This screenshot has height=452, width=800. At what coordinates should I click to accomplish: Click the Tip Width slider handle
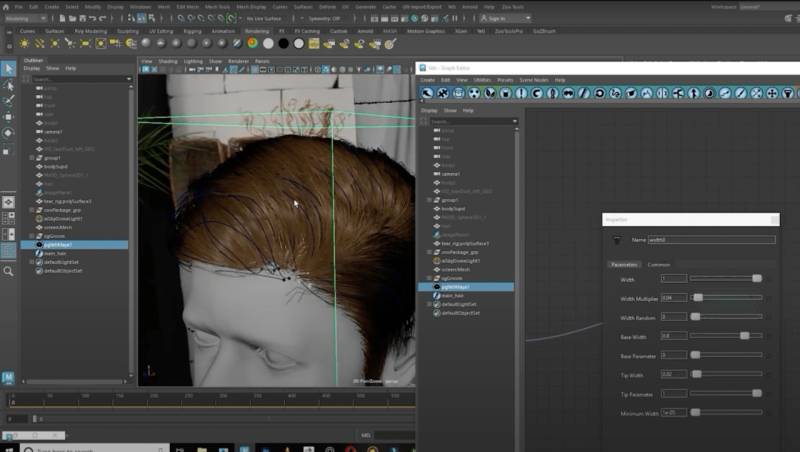click(x=696, y=374)
